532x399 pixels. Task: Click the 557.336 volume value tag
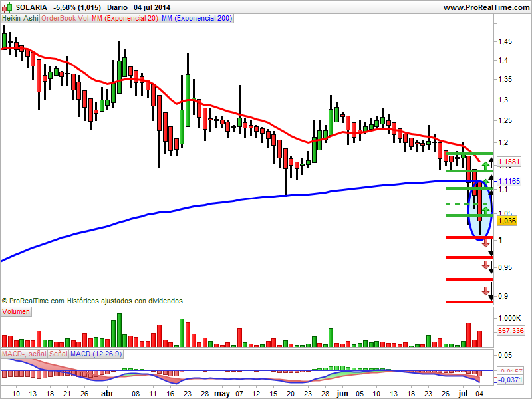511,331
